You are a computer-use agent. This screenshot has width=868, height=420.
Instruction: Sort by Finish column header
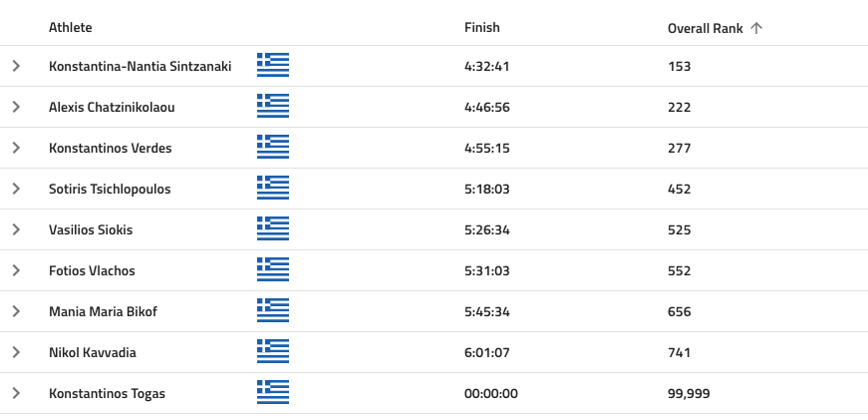pyautogui.click(x=482, y=27)
